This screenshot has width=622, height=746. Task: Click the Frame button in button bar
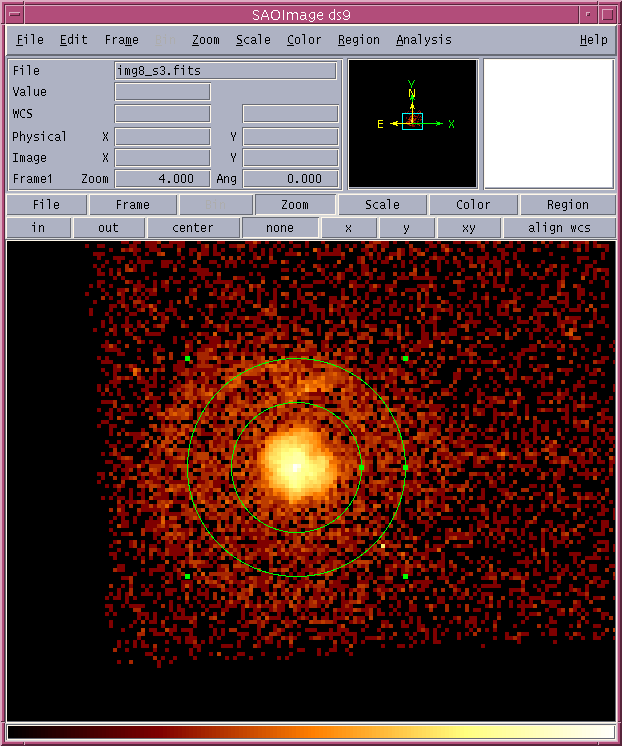[x=133, y=205]
